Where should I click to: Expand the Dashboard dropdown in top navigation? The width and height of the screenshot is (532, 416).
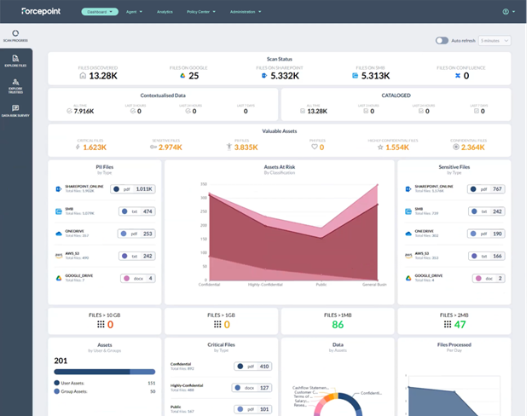point(100,12)
